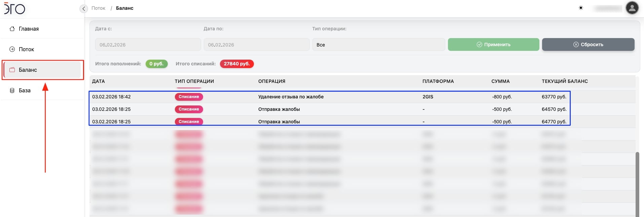Image resolution: width=644 pixels, height=217 pixels.
Task: Click the ЭГО logo
Action: click(14, 8)
